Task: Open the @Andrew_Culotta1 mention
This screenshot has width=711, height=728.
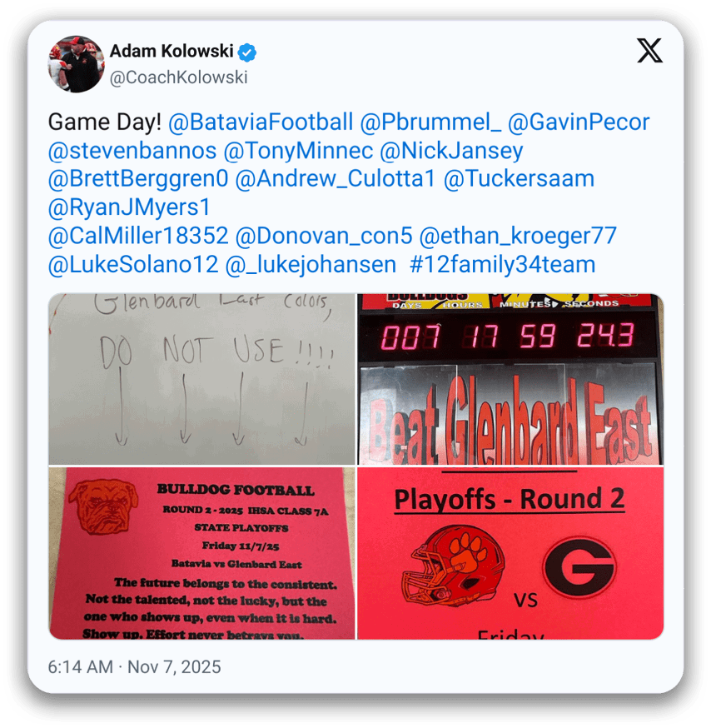Action: (336, 179)
